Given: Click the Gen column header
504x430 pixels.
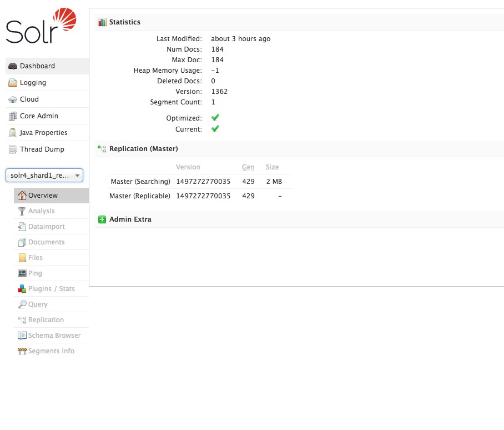Looking at the screenshot, I should point(248,167).
